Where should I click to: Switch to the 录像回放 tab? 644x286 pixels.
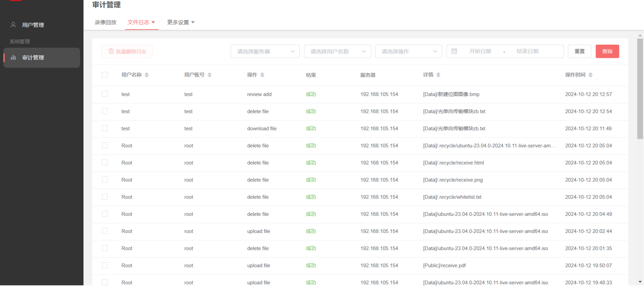coord(105,22)
